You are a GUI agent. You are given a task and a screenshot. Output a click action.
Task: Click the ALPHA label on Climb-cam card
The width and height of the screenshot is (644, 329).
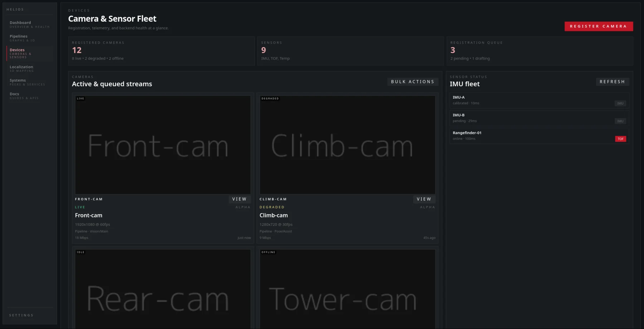tap(428, 207)
